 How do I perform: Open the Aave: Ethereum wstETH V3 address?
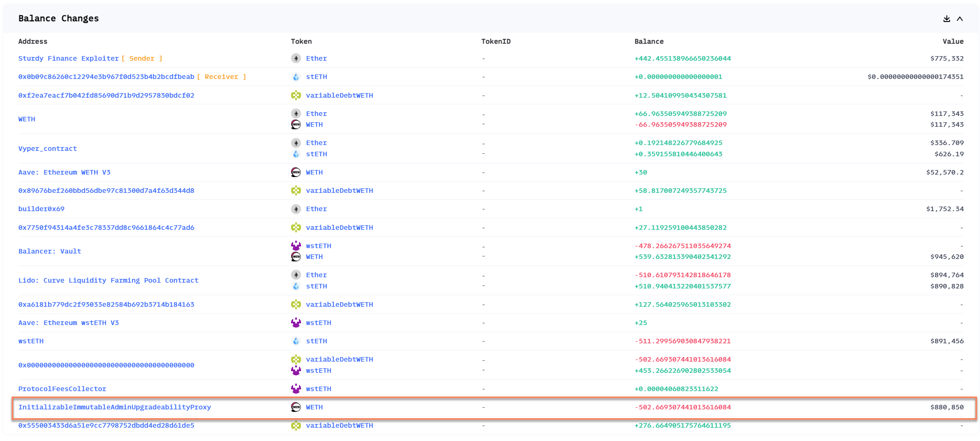(69, 323)
